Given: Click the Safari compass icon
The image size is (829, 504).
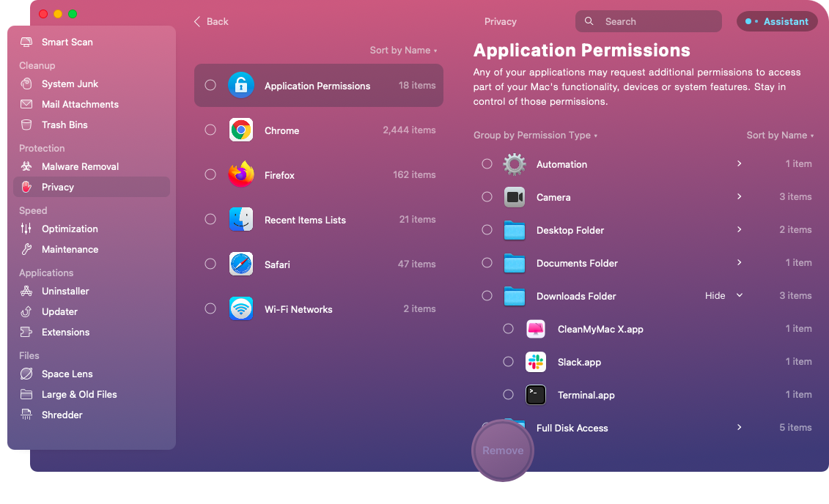Looking at the screenshot, I should click(241, 264).
